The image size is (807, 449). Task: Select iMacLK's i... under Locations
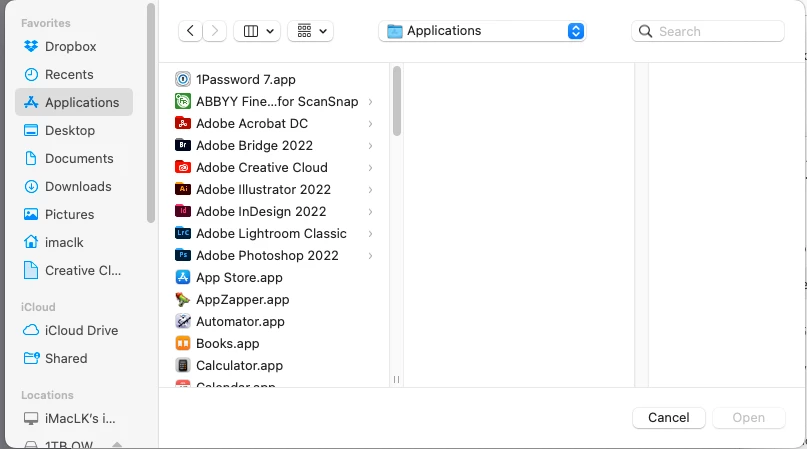(x=74, y=419)
